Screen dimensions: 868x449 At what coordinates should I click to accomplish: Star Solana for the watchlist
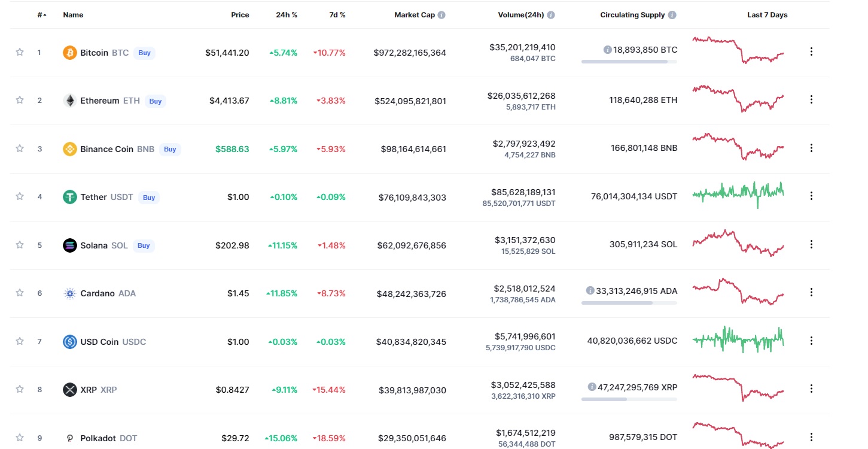point(20,245)
